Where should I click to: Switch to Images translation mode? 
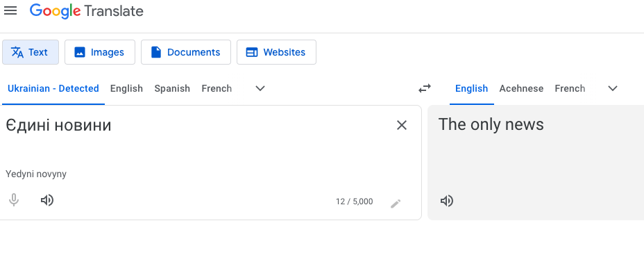100,52
